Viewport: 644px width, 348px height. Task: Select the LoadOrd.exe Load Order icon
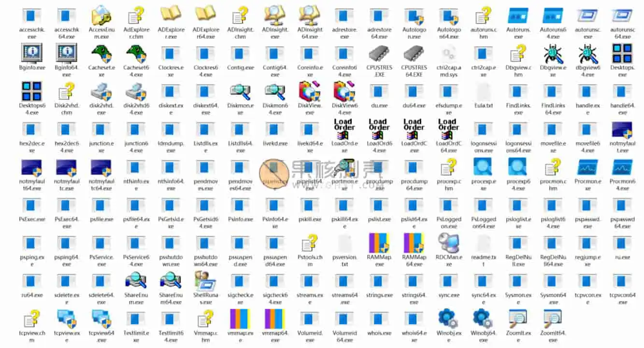[344, 129]
